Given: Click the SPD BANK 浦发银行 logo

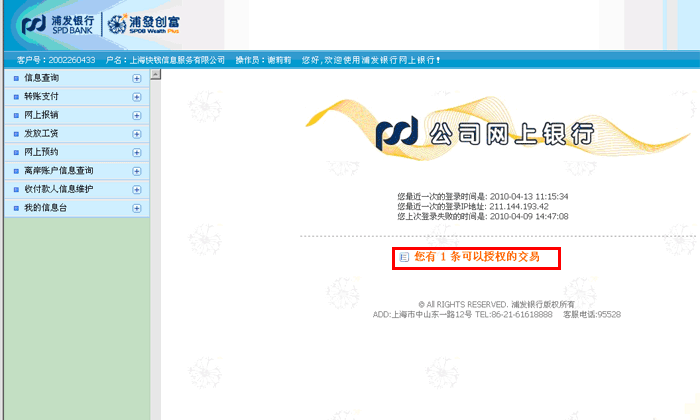Looking at the screenshot, I should click(58, 25).
